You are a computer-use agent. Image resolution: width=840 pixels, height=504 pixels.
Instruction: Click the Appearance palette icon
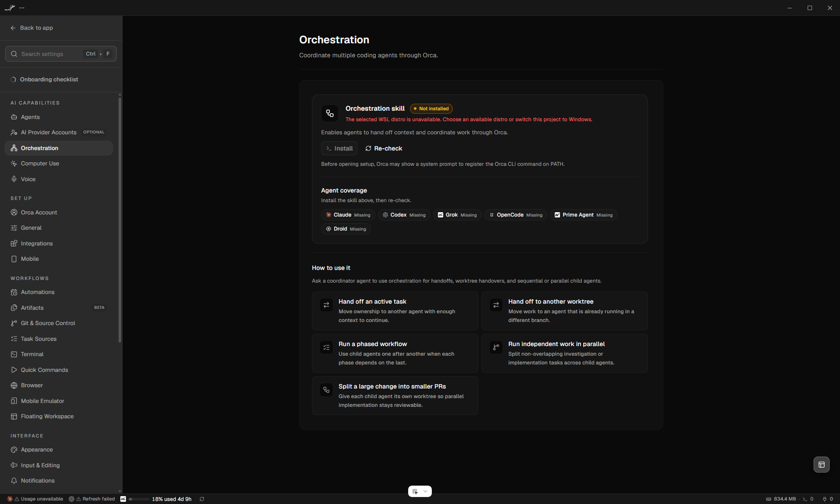tap(14, 450)
